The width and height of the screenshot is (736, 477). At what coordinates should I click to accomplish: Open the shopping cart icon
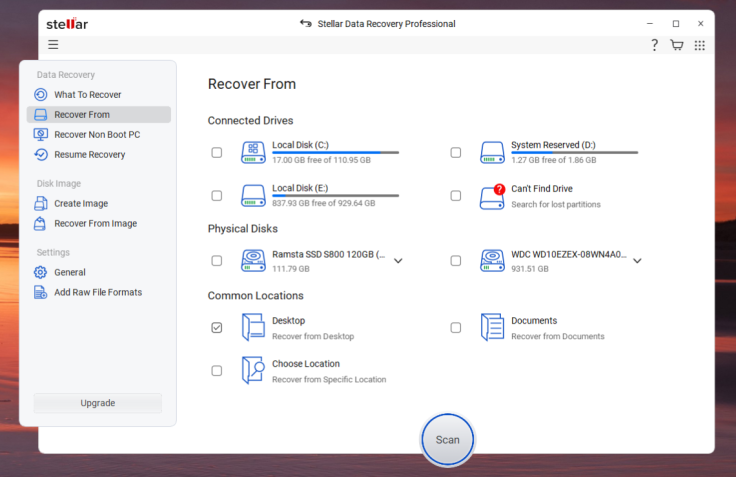pos(677,45)
